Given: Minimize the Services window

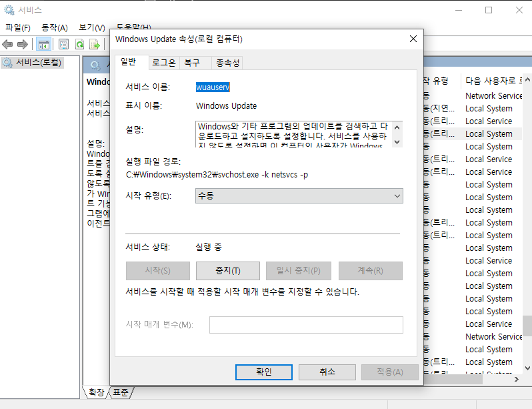Looking at the screenshot, I should tap(459, 10).
